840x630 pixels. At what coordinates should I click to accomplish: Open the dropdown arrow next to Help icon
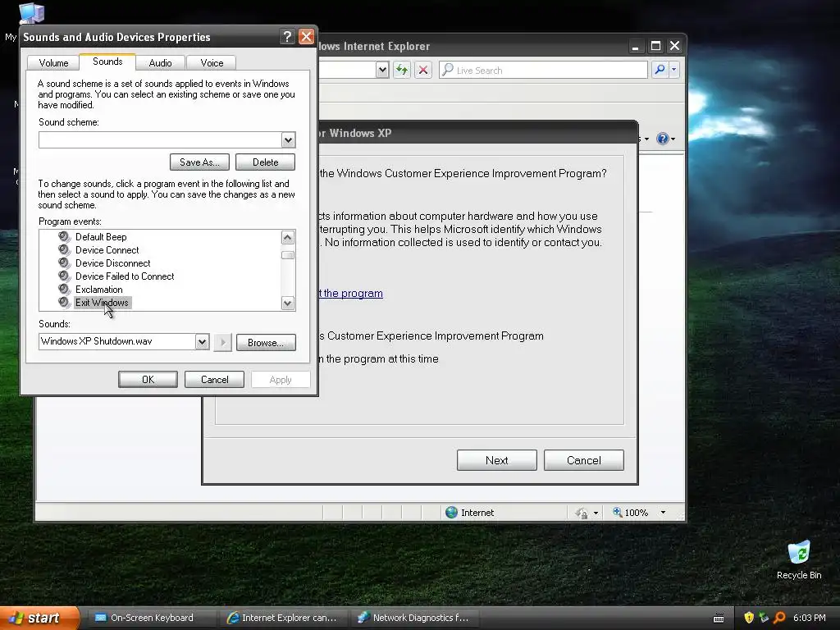673,139
